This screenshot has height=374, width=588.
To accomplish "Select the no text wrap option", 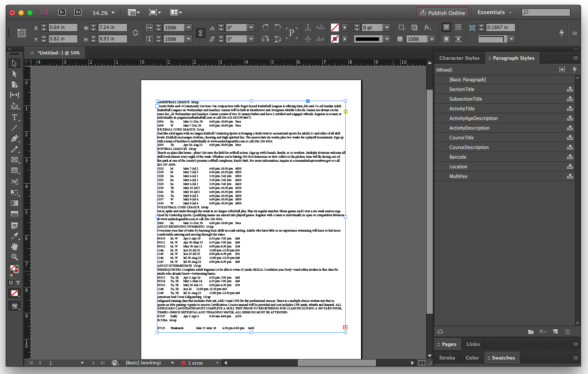I will point(446,27).
